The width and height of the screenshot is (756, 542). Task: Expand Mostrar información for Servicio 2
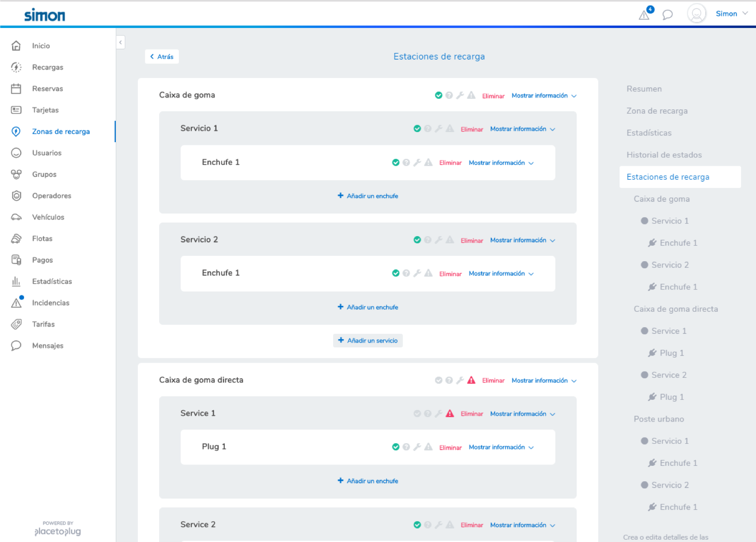pyautogui.click(x=523, y=240)
